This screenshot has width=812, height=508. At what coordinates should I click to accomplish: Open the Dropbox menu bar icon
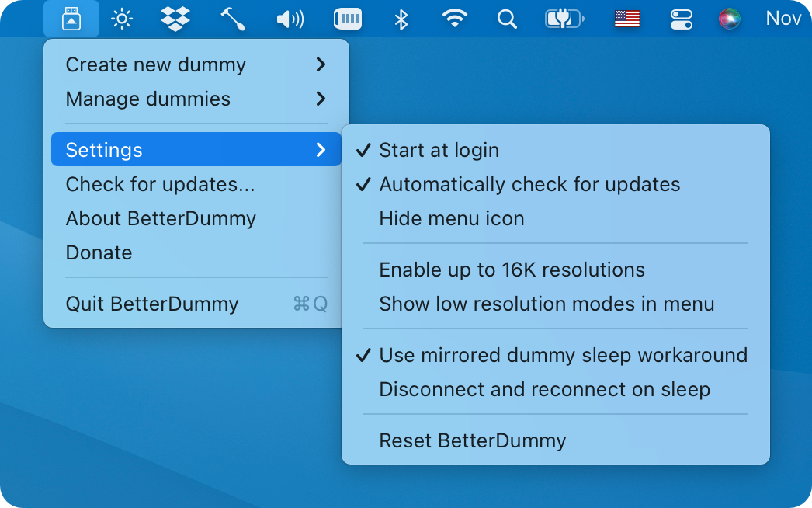[175, 19]
